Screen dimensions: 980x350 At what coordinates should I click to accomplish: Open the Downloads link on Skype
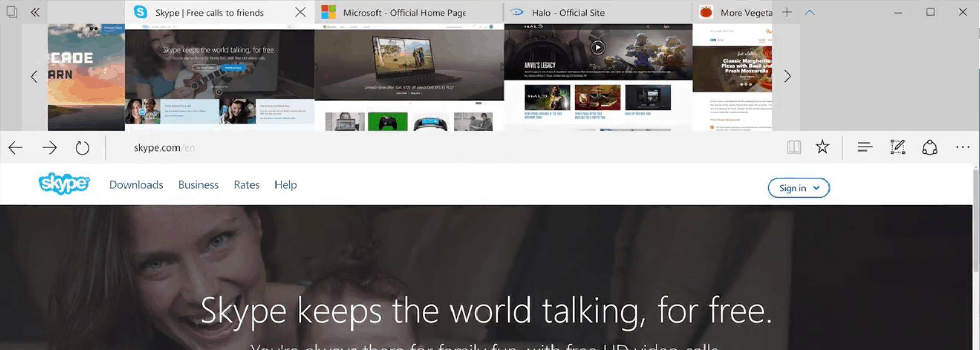coord(136,185)
